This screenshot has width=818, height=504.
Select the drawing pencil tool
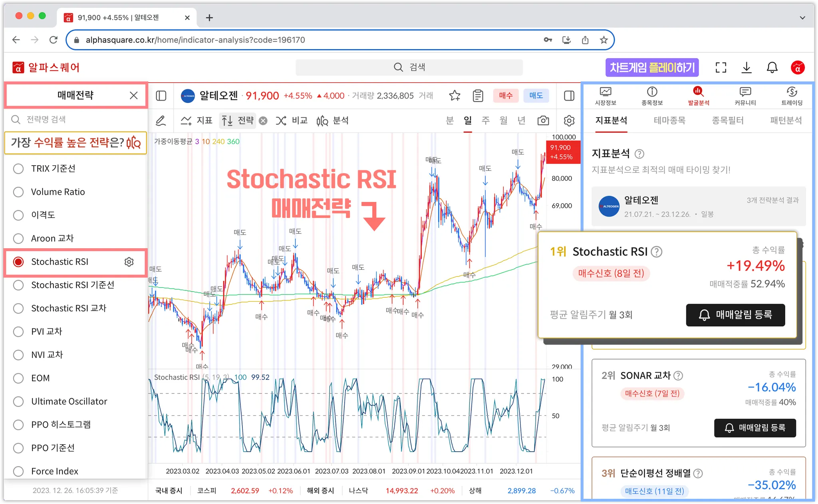pyautogui.click(x=161, y=121)
